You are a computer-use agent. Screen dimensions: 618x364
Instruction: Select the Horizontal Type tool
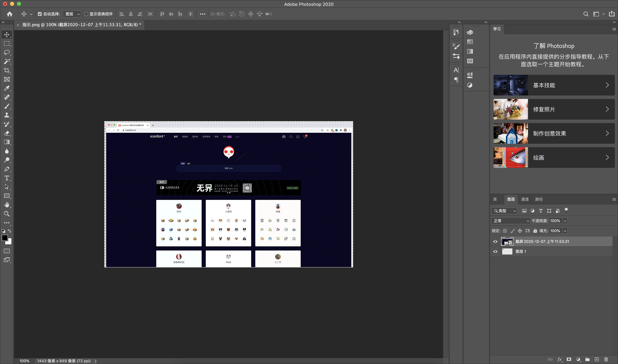click(7, 178)
